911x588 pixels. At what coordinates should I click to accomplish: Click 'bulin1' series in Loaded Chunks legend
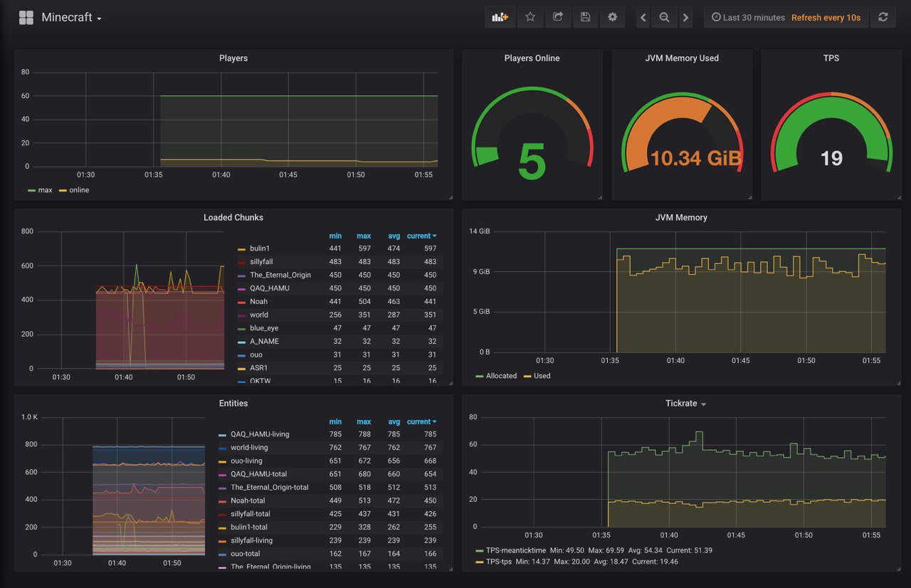click(x=260, y=248)
